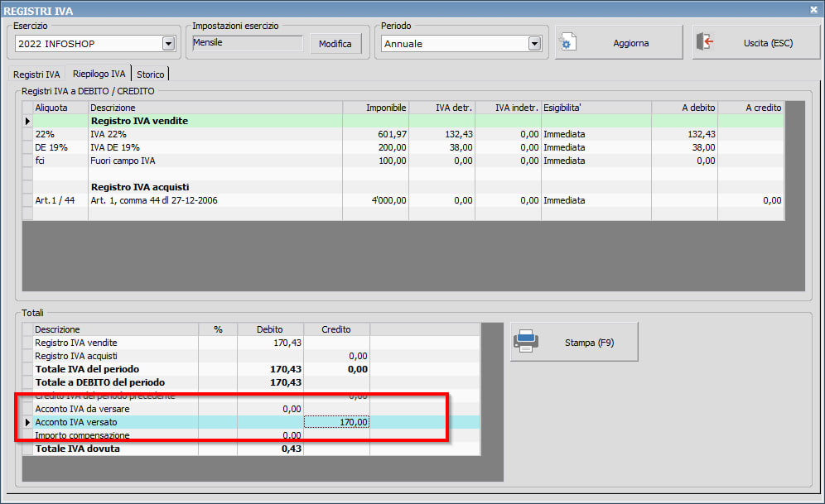Click the Uscita exit door icon
This screenshot has width=825, height=504.
point(705,41)
